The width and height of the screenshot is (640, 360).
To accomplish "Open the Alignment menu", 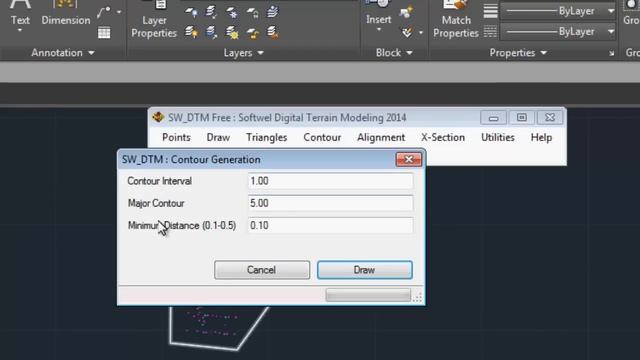I will click(x=381, y=138).
